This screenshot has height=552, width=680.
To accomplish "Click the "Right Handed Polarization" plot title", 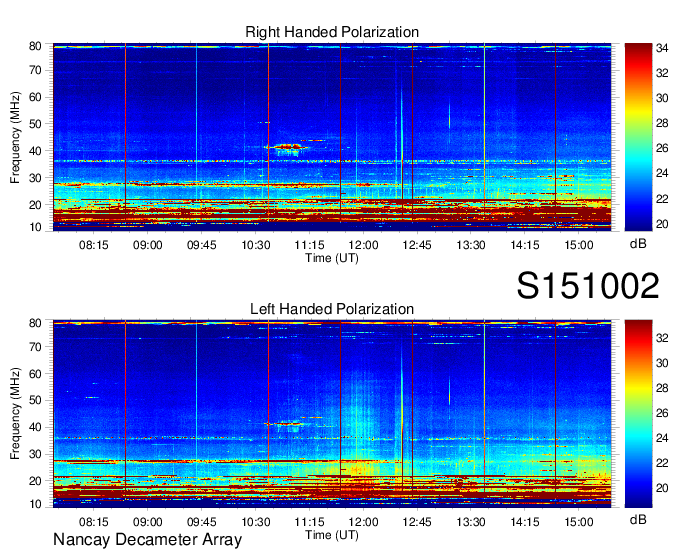I will (x=332, y=32).
